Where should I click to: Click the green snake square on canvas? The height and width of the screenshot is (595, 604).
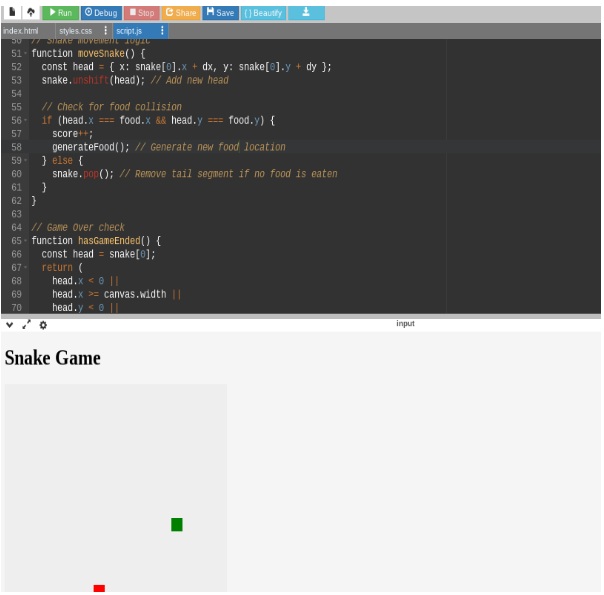coord(177,525)
